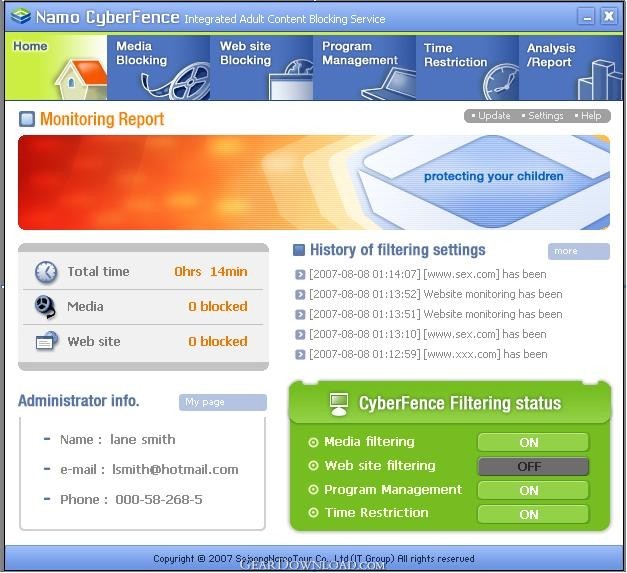This screenshot has height=573, width=627.
Task: Open My page button
Action: [x=223, y=403]
